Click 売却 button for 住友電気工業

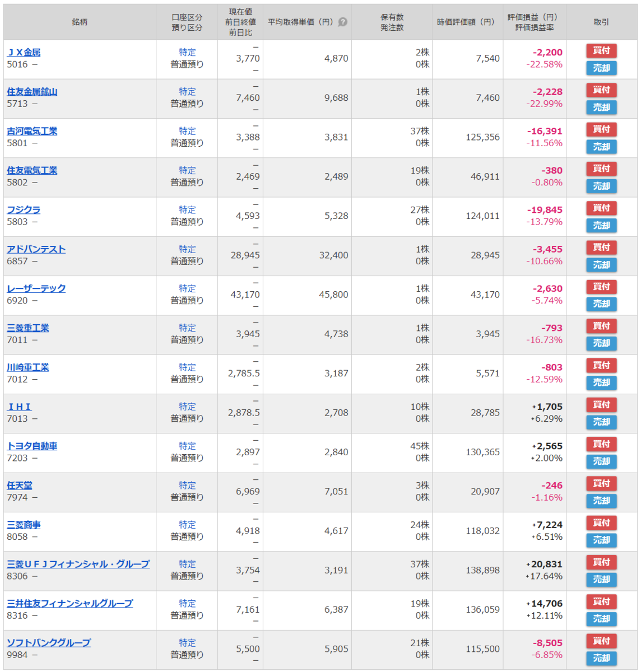(x=601, y=186)
